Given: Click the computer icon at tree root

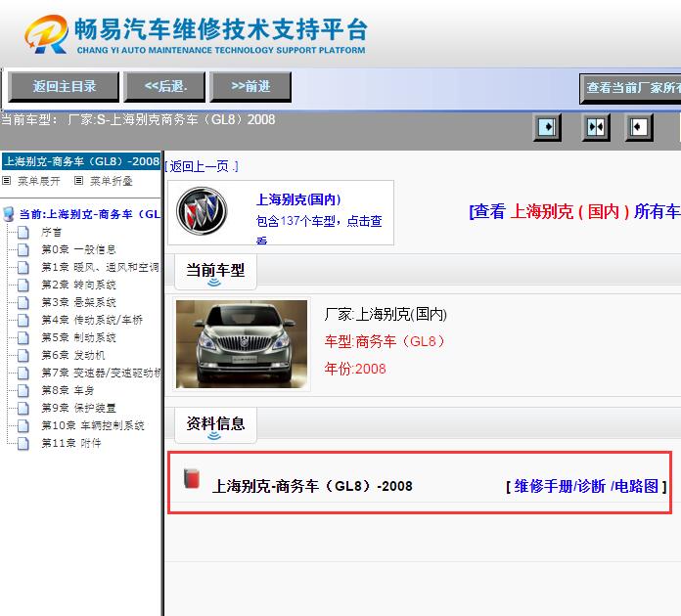Looking at the screenshot, I should click(x=8, y=214).
